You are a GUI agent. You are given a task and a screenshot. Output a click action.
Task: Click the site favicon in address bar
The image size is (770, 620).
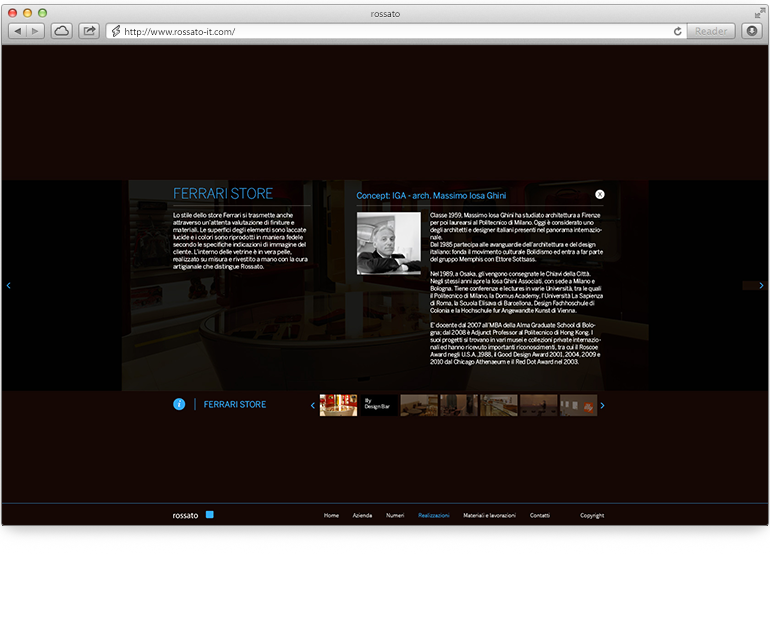[116, 31]
